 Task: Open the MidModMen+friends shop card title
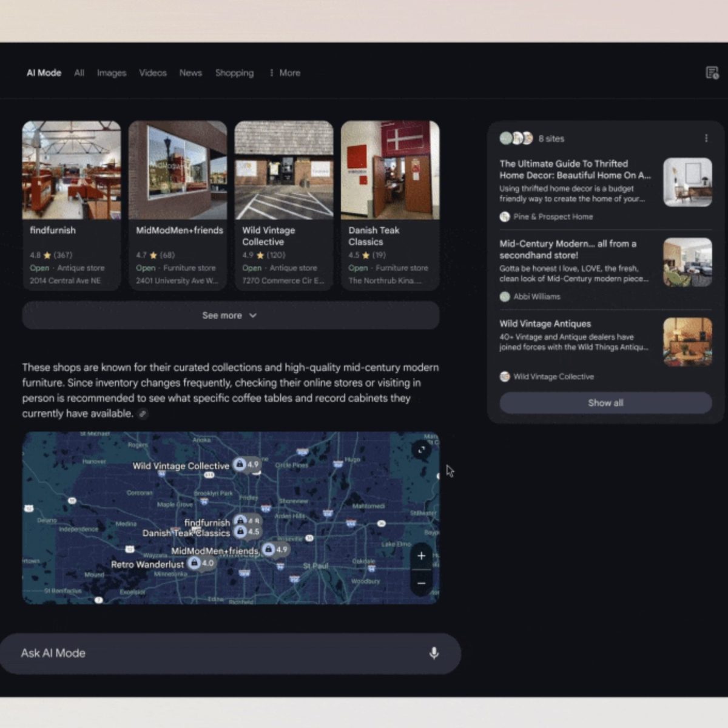(x=180, y=231)
